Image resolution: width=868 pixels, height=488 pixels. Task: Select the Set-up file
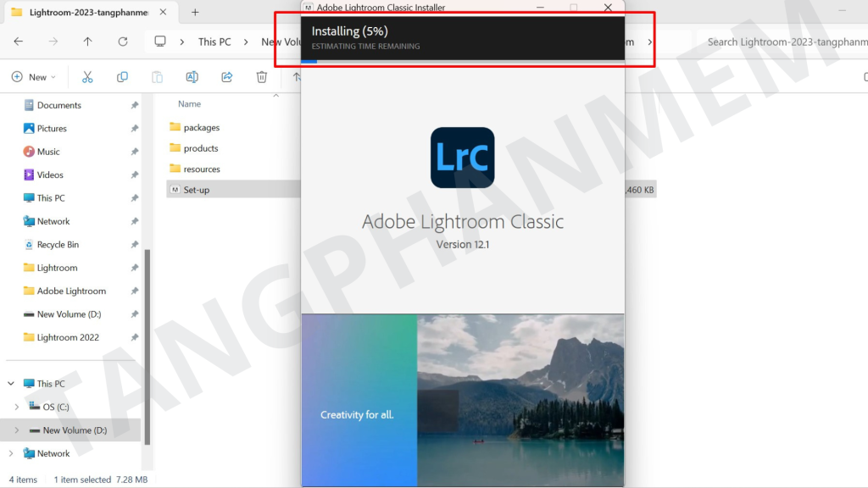point(196,190)
